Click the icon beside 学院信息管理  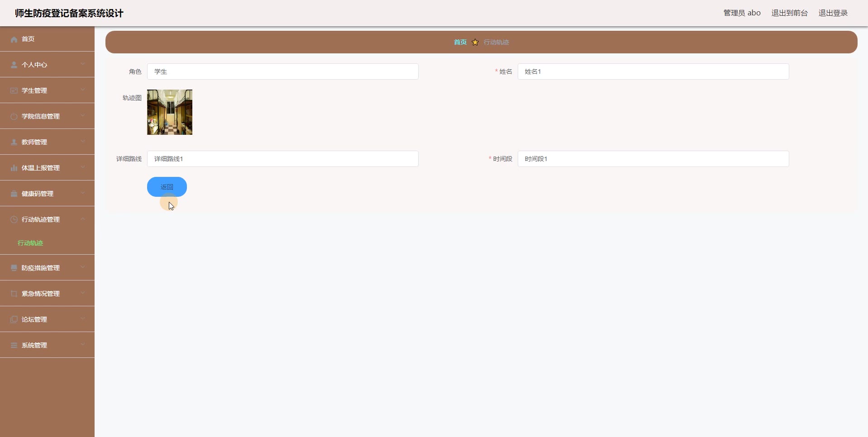click(14, 117)
